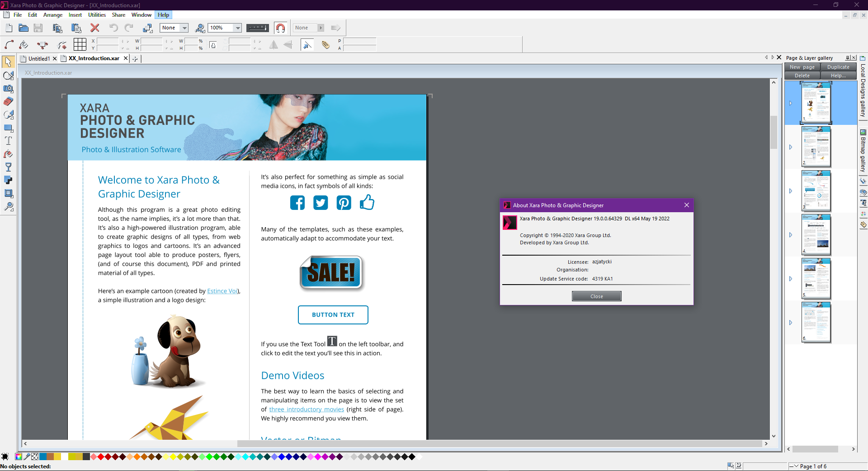Select the Selector arrow tool
This screenshot has height=471, width=868.
click(8, 62)
